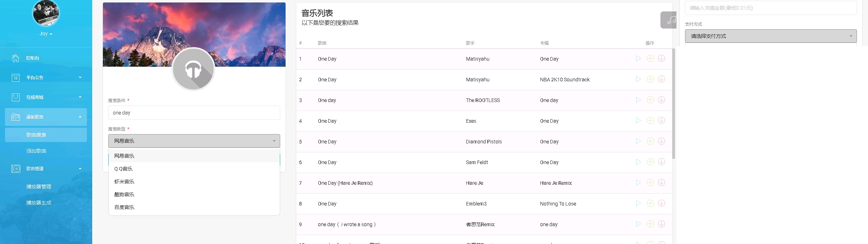The height and width of the screenshot is (244, 868).
Task: Choose 酷狗音乐 in the dropdown options
Action: (124, 194)
